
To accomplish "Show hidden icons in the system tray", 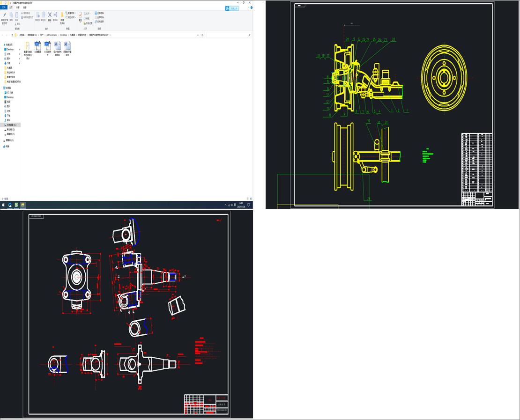I will (x=225, y=205).
